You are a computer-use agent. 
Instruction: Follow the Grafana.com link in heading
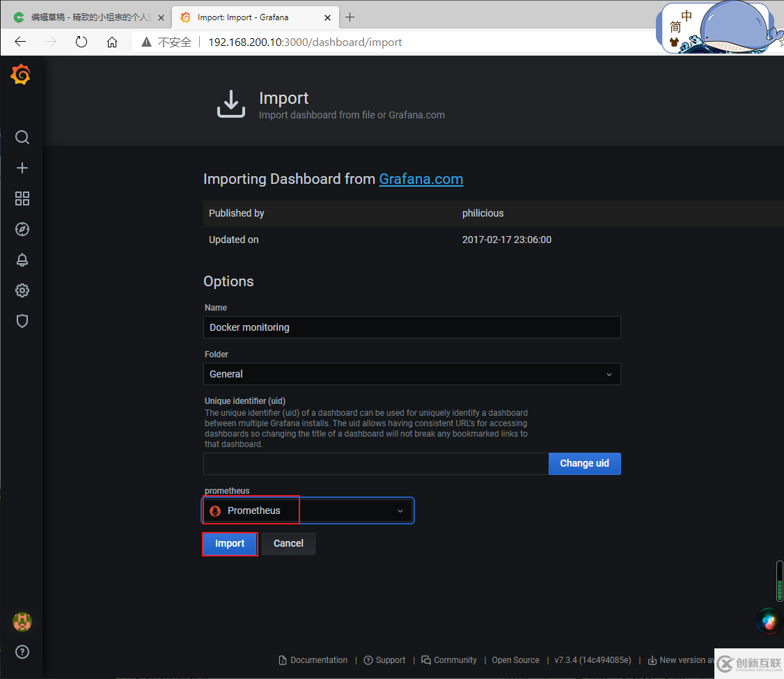(421, 179)
